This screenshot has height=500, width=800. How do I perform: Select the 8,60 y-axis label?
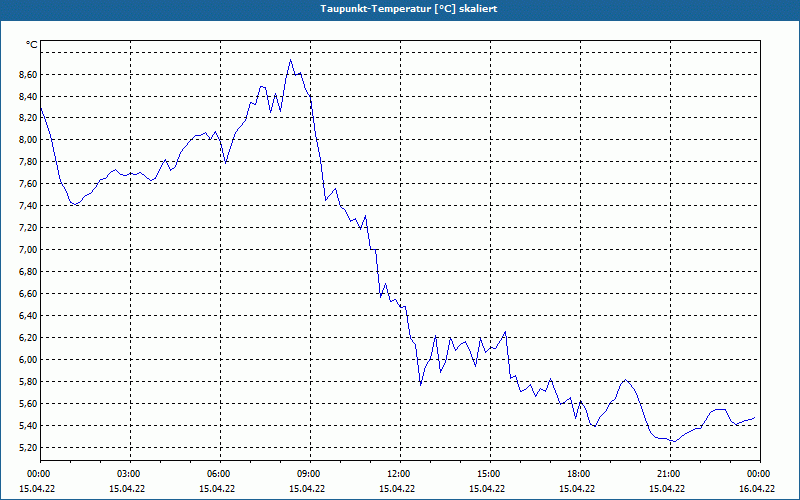[x=28, y=75]
